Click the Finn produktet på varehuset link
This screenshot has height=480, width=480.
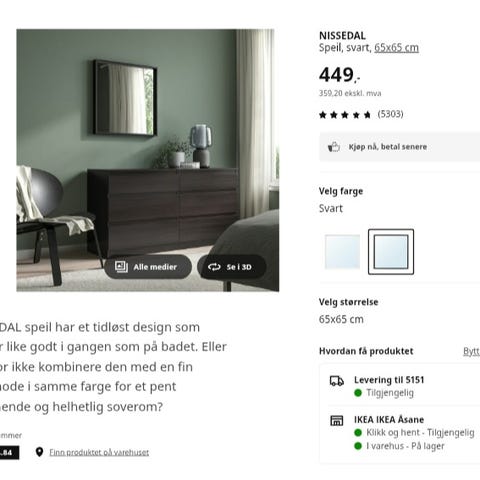(99, 452)
